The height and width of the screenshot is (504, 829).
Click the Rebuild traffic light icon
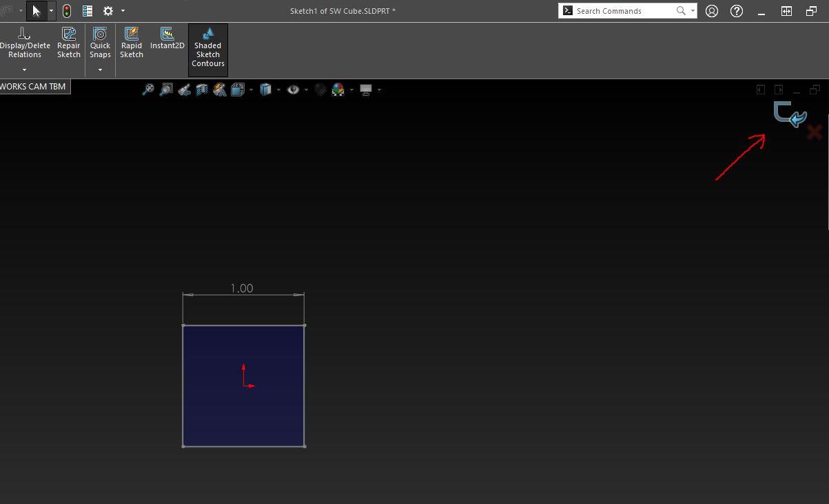coord(67,11)
